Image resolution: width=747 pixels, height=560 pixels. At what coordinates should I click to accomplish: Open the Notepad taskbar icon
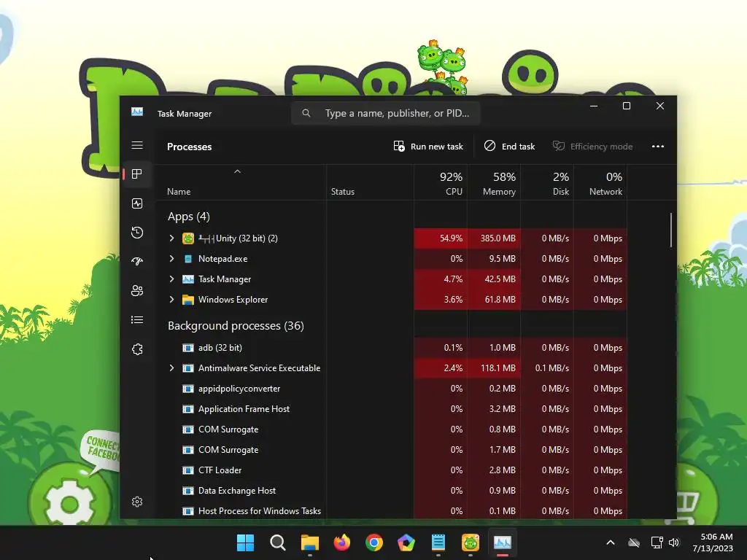coord(438,542)
